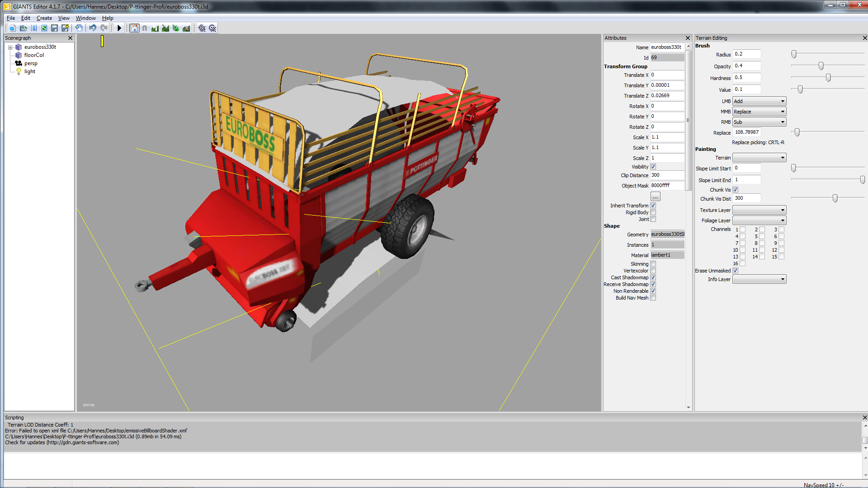
Task: Click the first checkered-sphere toolbar icon
Action: [202, 28]
